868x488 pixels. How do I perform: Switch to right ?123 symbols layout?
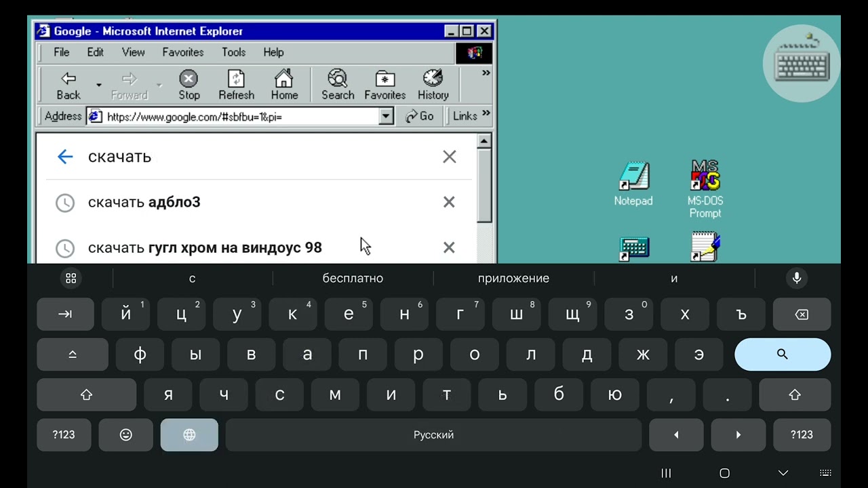tap(802, 434)
